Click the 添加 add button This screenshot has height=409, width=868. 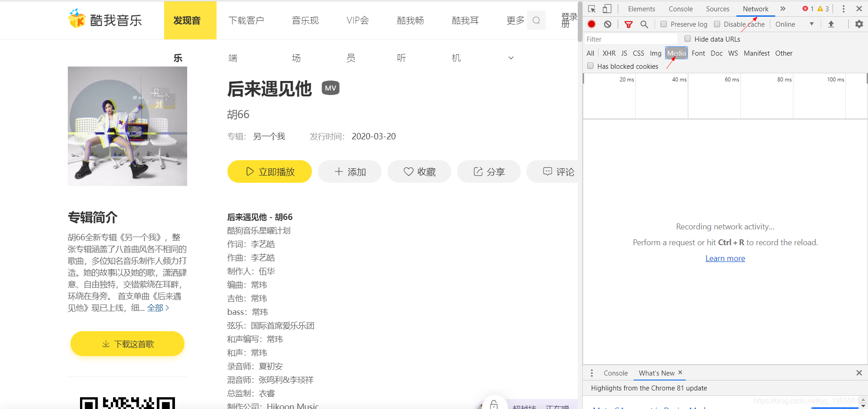click(x=349, y=171)
